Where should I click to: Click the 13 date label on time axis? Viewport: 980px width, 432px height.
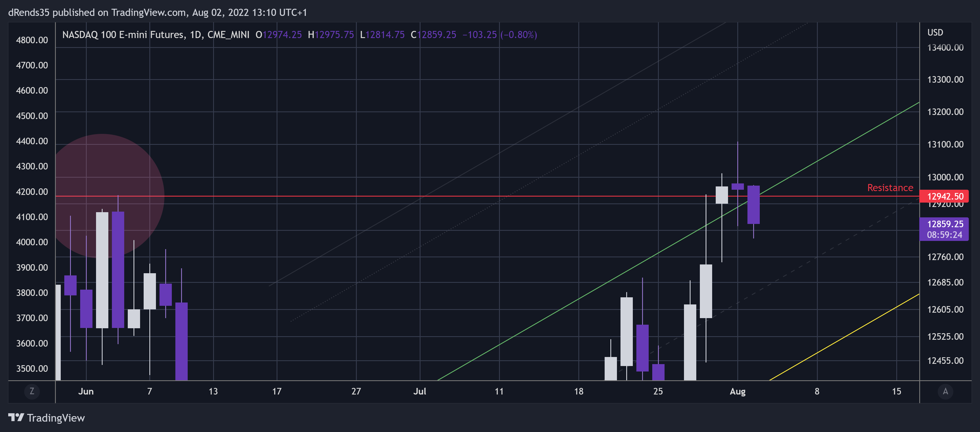pos(213,391)
